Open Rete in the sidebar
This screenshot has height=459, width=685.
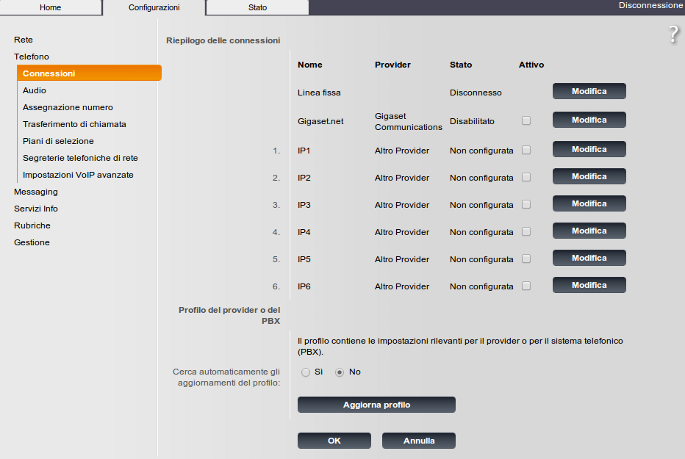click(x=23, y=40)
